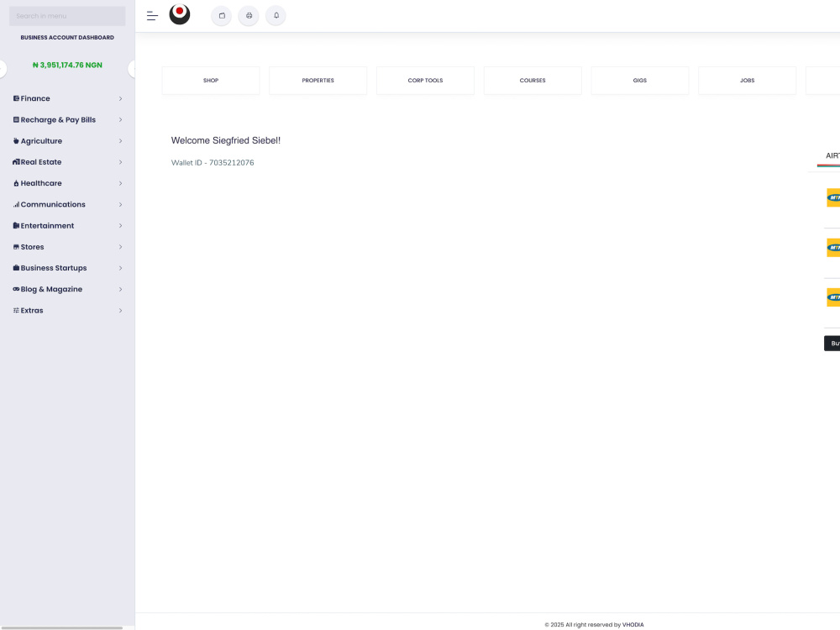Image resolution: width=840 pixels, height=630 pixels.
Task: Expand the Entertainment chevron
Action: (x=120, y=225)
